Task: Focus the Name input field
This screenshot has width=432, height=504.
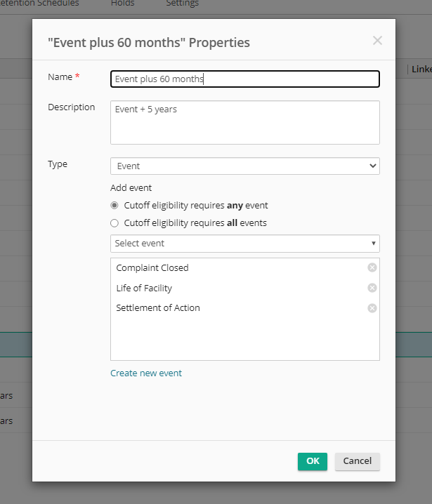Action: pyautogui.click(x=244, y=79)
